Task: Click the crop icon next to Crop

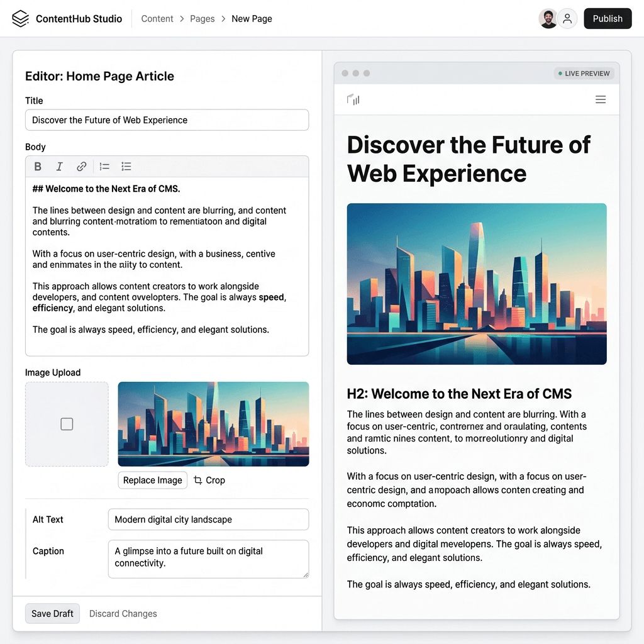Action: click(x=197, y=480)
